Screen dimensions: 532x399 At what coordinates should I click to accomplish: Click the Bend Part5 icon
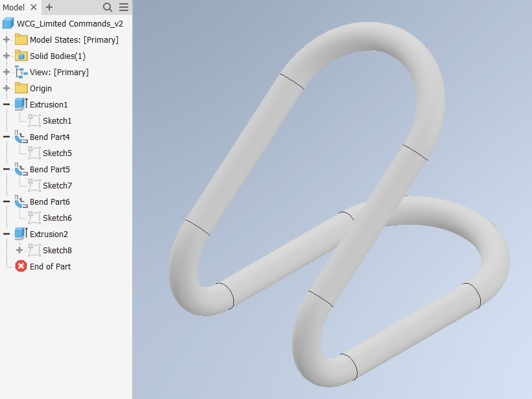point(21,169)
